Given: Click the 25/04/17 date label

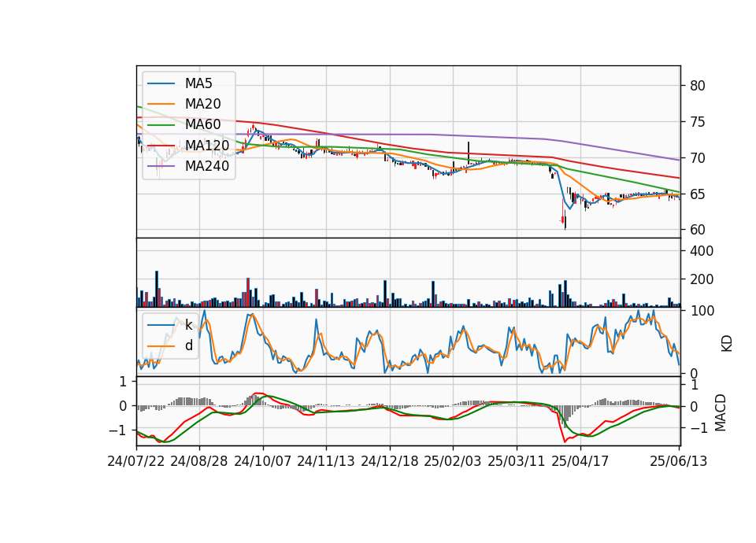Looking at the screenshot, I should tap(580, 461).
